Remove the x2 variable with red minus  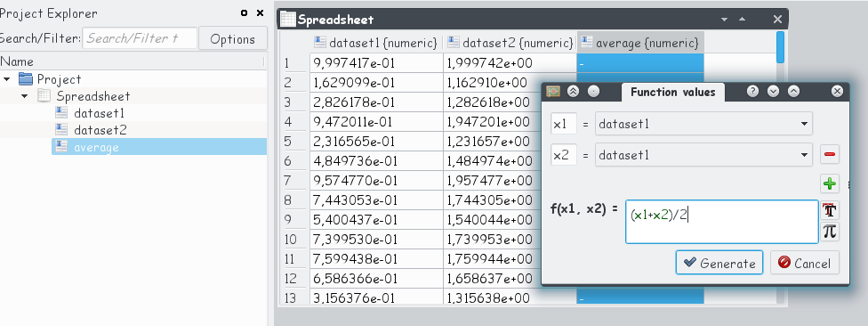(829, 154)
